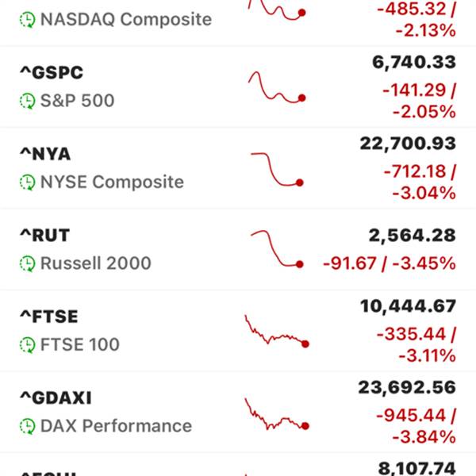476x476 pixels.
Task: Open the ^GDAXI ticker symbol
Action: point(58,397)
